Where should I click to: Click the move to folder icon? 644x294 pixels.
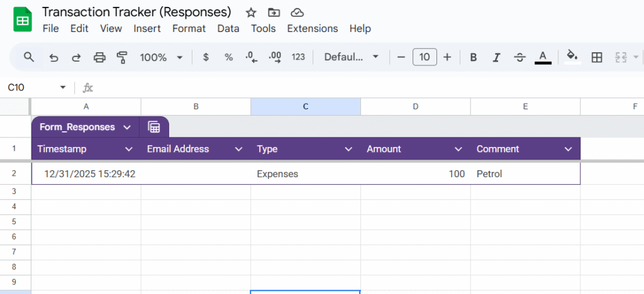click(x=274, y=13)
